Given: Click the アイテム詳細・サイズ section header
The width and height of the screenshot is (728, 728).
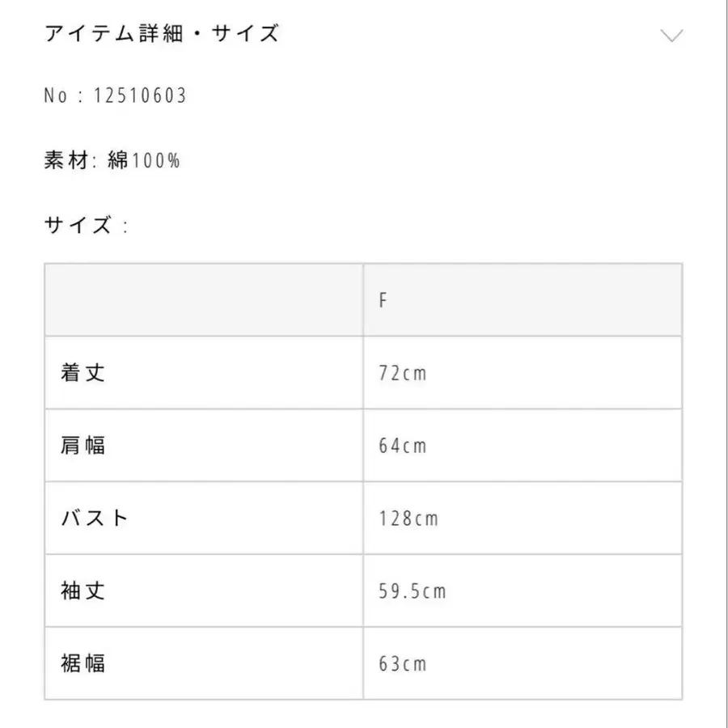Looking at the screenshot, I should [162, 34].
